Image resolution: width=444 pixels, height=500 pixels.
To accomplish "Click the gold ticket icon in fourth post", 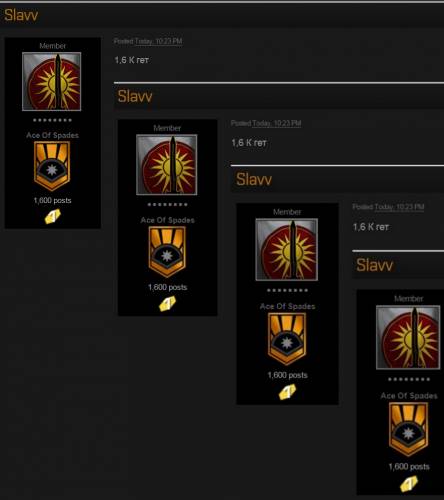I will coord(409,484).
